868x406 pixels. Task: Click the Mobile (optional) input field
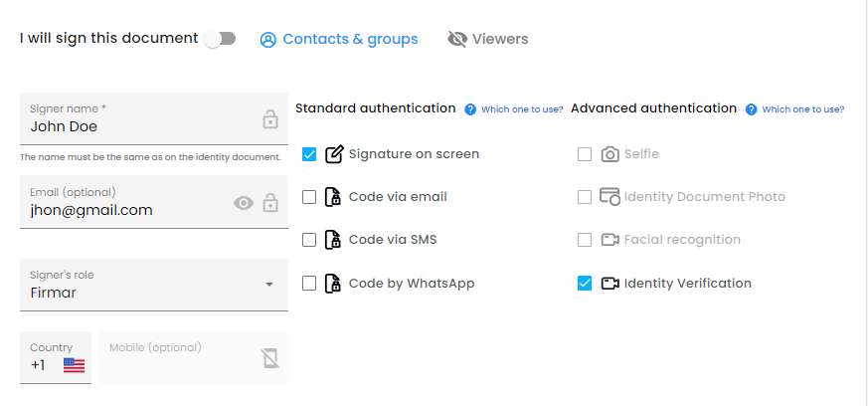point(193,357)
